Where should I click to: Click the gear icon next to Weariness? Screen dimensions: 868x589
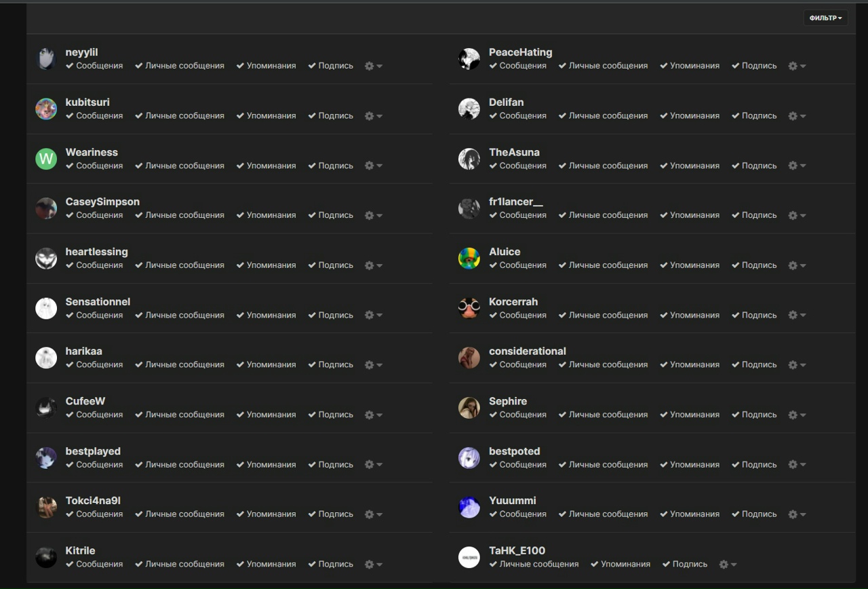click(x=370, y=166)
